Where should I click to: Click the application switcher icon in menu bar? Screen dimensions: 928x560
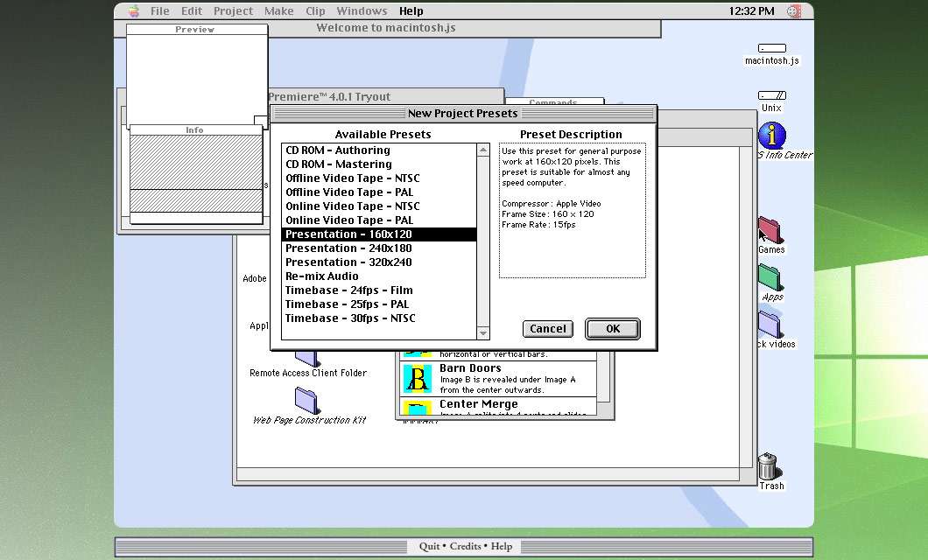click(x=794, y=10)
